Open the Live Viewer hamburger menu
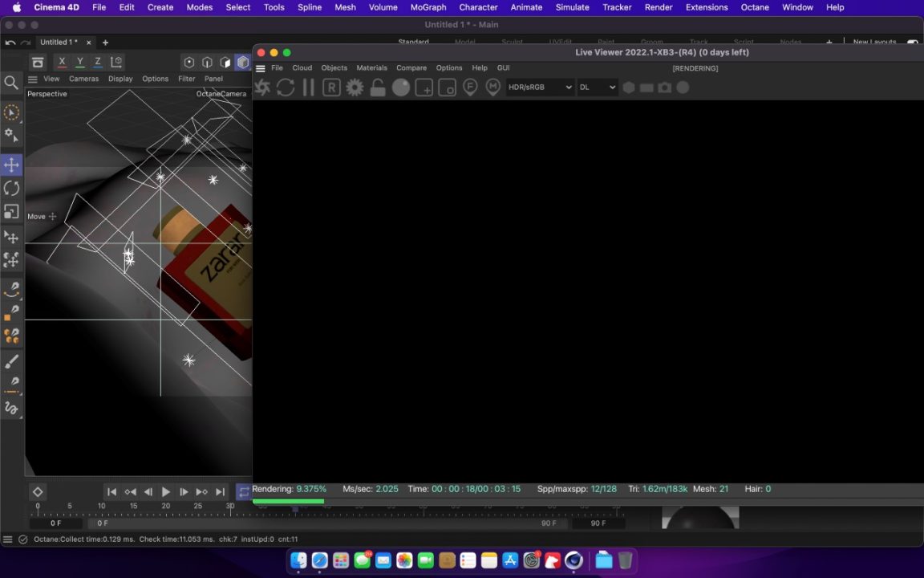Screen dimensions: 924x578 click(260, 67)
